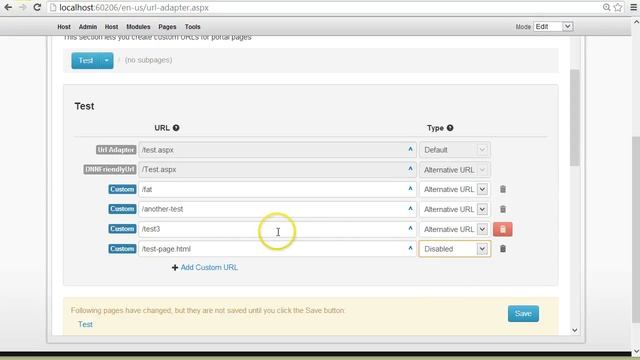Click the inner panel vertical scrollbar thumb
This screenshot has height=360, width=640.
pyautogui.click(x=575, y=118)
